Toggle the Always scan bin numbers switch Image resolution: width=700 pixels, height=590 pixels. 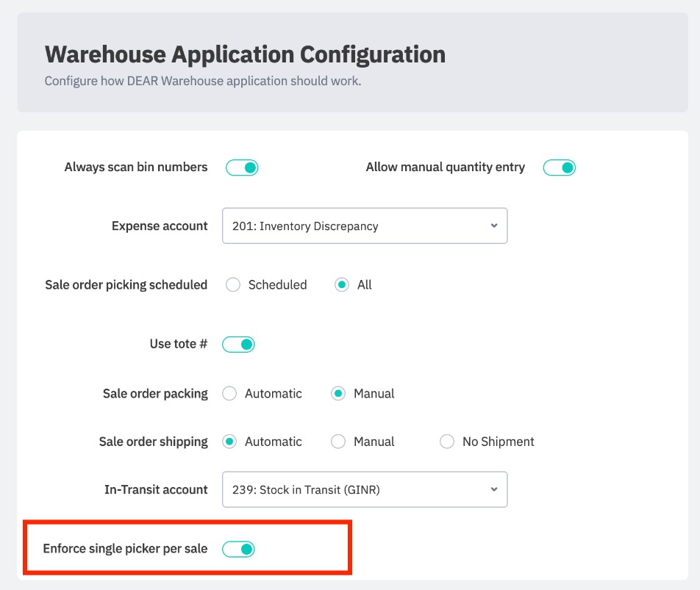click(x=242, y=168)
